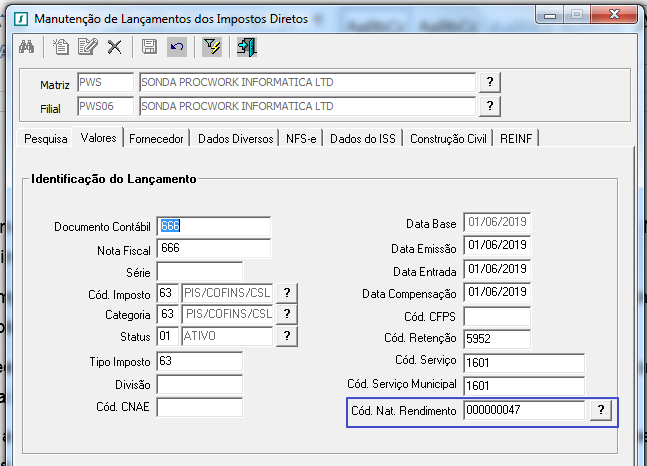Click the Documento Contábil input field

pos(214,226)
